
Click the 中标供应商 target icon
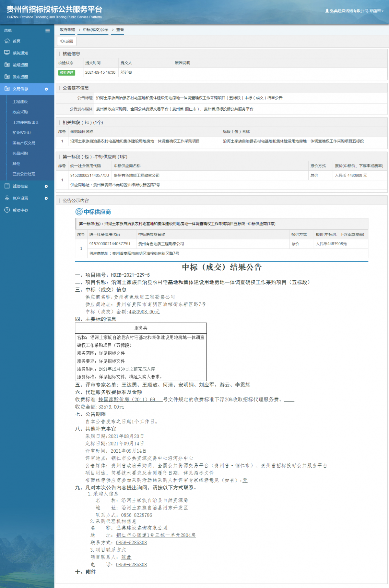pyautogui.click(x=79, y=212)
